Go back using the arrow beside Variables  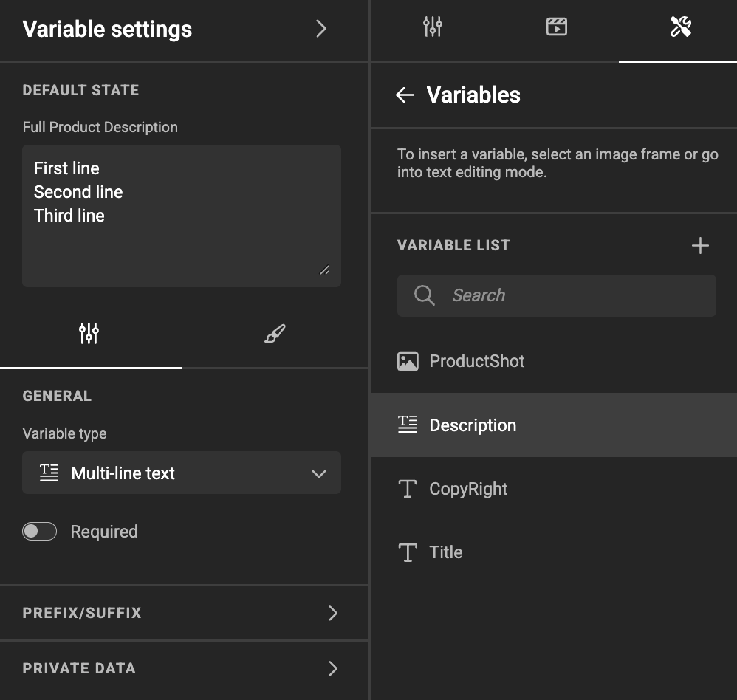click(x=405, y=95)
